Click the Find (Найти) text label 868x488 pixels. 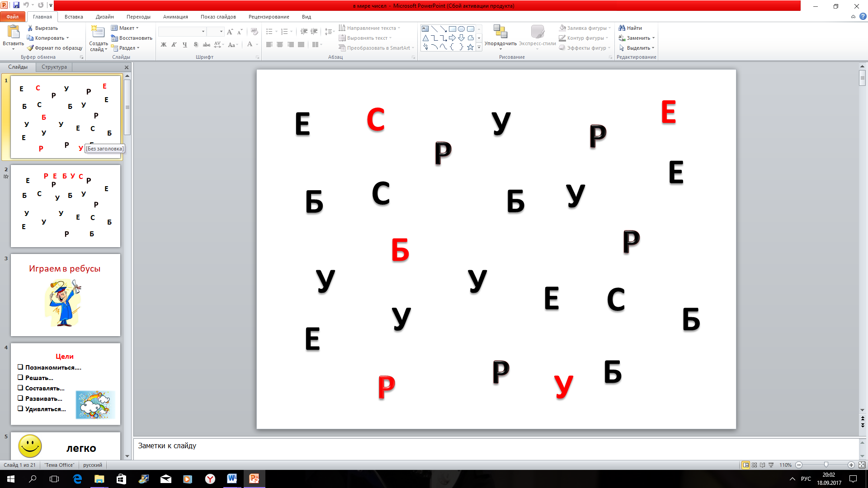point(634,28)
